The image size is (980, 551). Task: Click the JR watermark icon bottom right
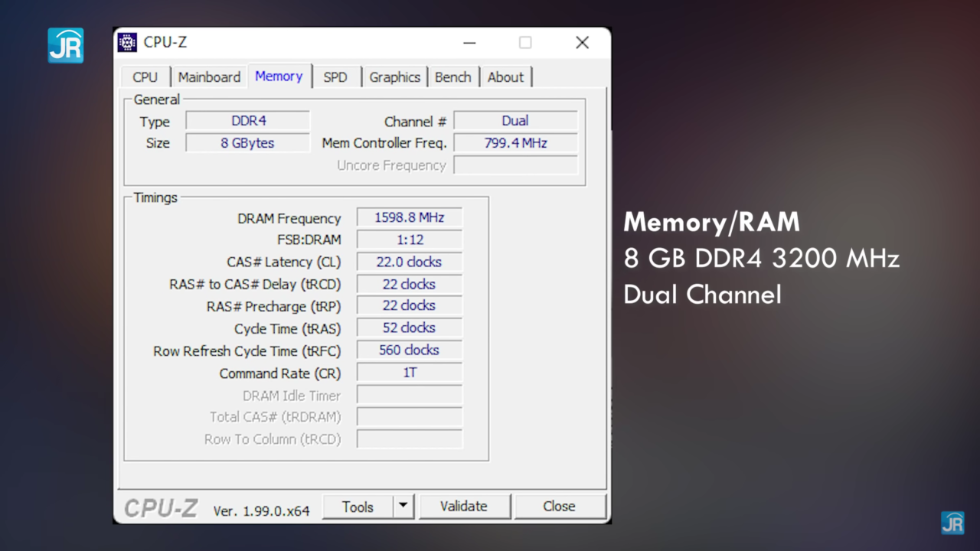pos(952,523)
